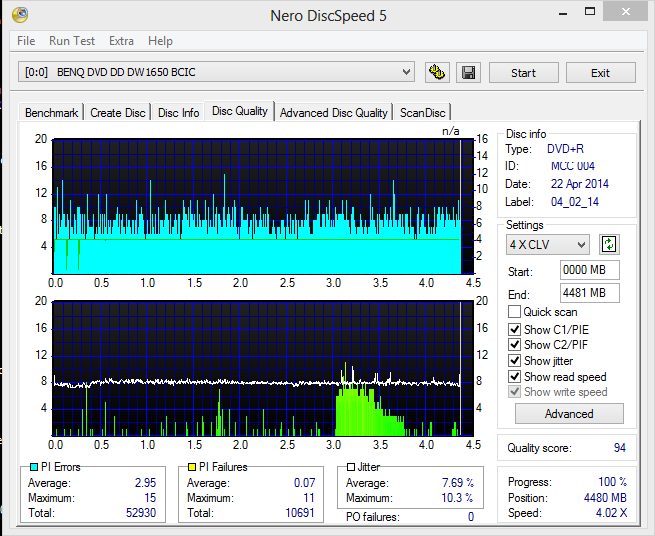This screenshot has height=536, width=655.
Task: Click the disc type DVD+R value
Action: (x=565, y=149)
